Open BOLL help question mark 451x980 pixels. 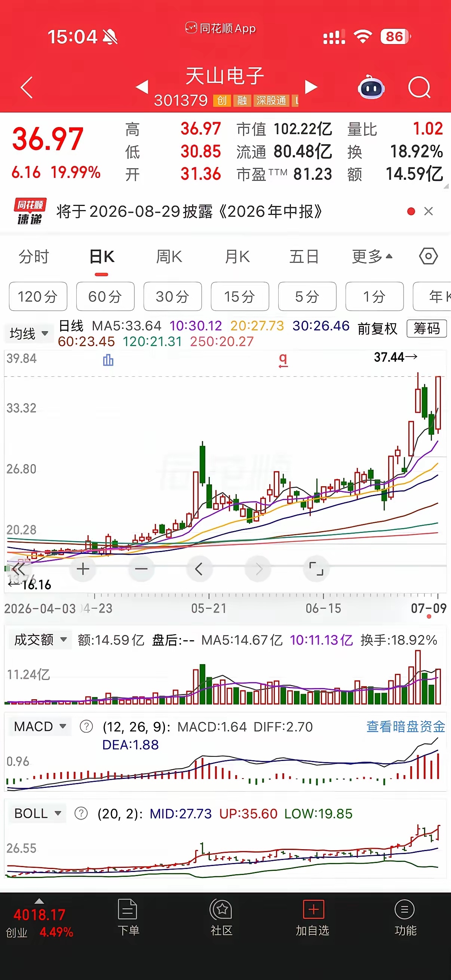coord(81,813)
